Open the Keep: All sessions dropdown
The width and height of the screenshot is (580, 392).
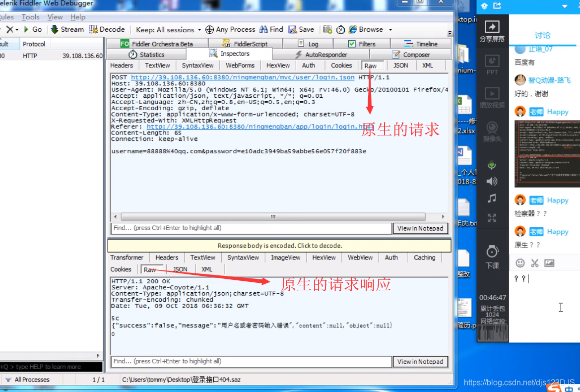(168, 30)
